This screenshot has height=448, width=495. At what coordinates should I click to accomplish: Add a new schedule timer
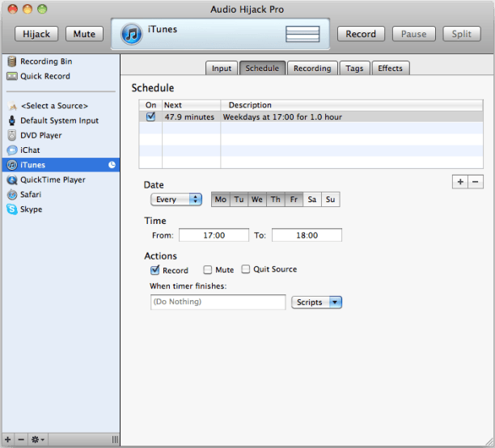click(460, 181)
